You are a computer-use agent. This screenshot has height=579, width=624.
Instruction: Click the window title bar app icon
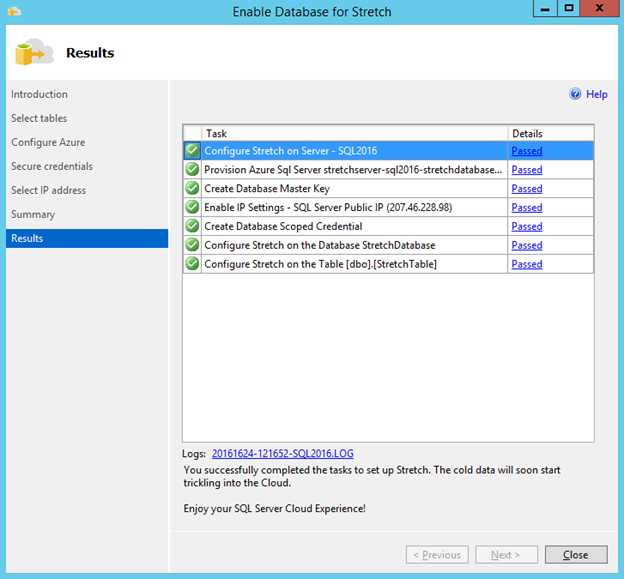point(14,11)
